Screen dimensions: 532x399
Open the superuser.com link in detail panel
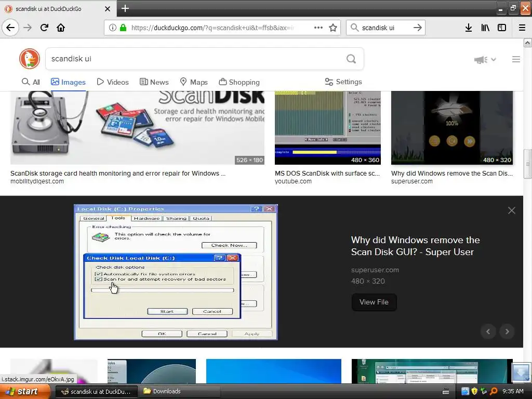[375, 270]
